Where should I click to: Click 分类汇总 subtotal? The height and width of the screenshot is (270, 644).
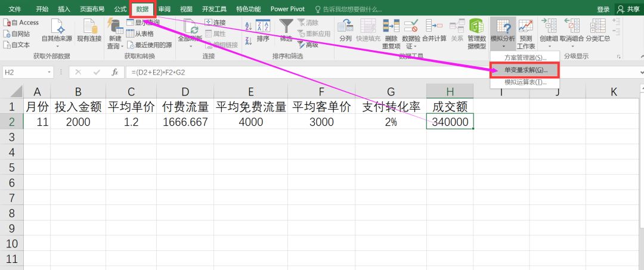[597, 31]
